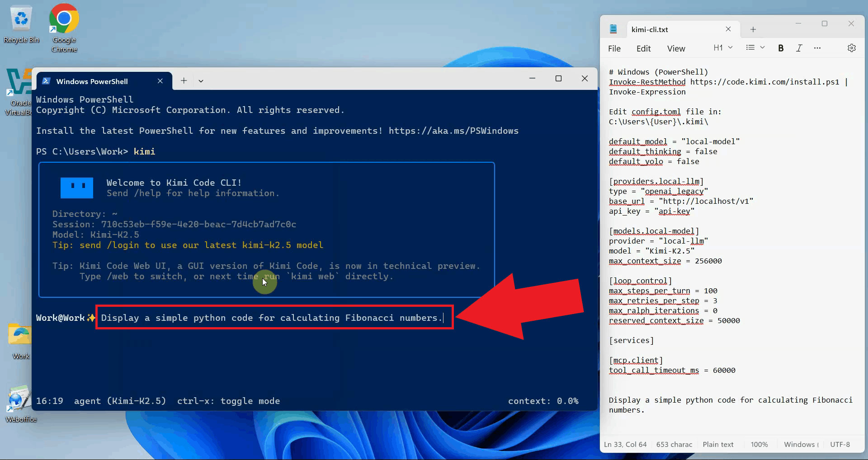Open the File menu in Notepad
This screenshot has height=460, width=868.
point(614,48)
